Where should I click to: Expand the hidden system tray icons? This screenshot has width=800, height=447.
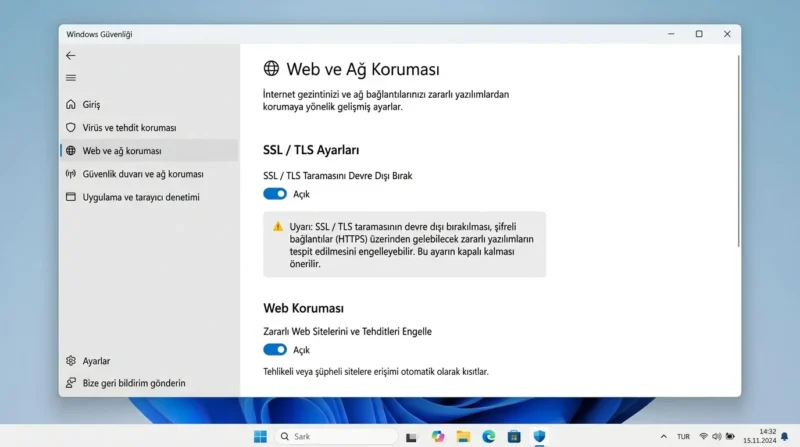coord(663,436)
